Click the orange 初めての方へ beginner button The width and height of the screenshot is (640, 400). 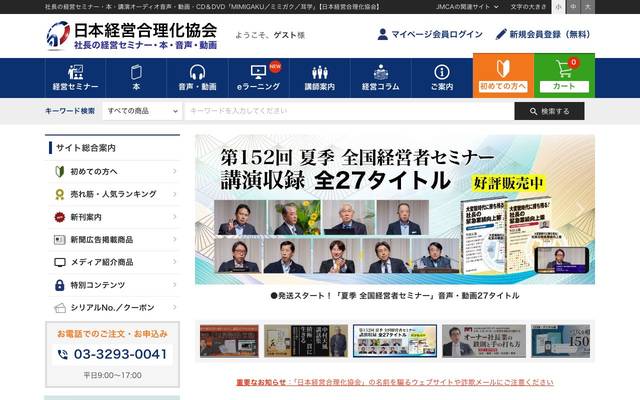point(503,76)
